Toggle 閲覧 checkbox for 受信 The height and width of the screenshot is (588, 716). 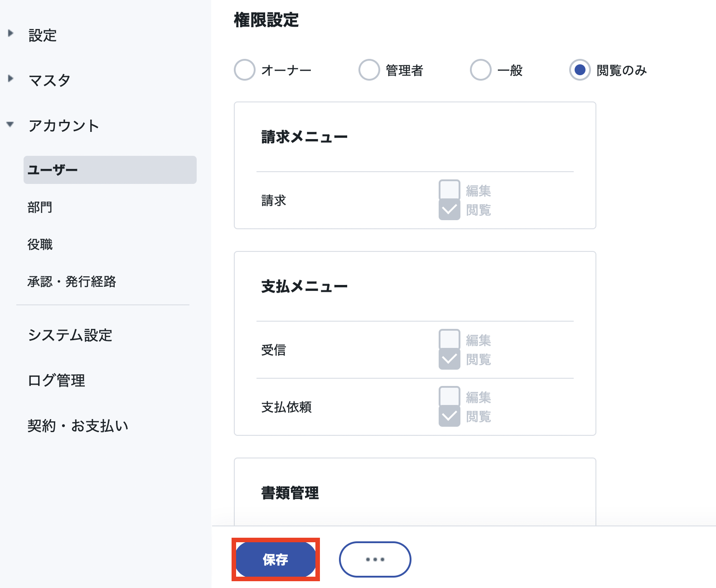[450, 359]
